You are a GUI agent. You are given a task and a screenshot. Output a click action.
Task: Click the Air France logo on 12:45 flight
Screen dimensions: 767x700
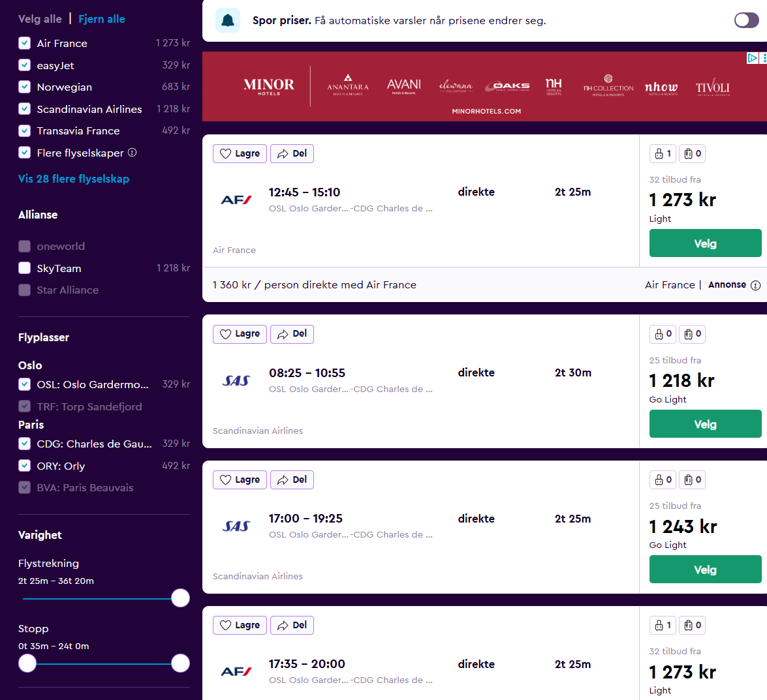tap(236, 200)
